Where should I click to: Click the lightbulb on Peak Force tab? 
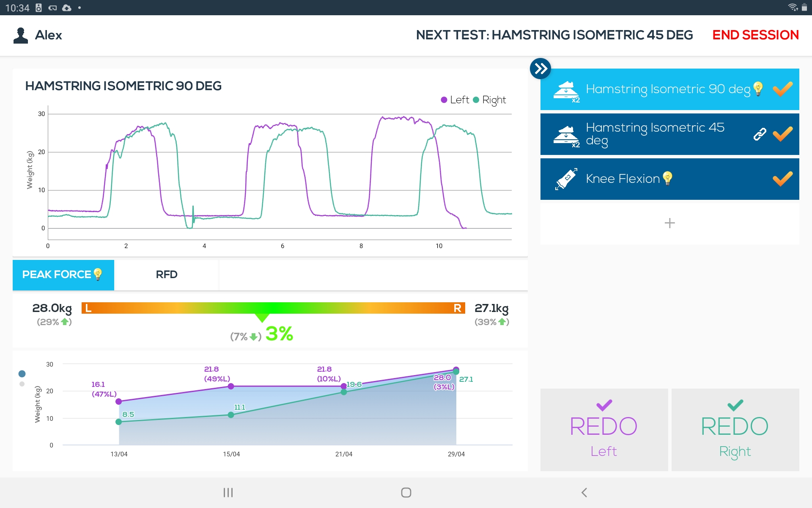tap(98, 274)
